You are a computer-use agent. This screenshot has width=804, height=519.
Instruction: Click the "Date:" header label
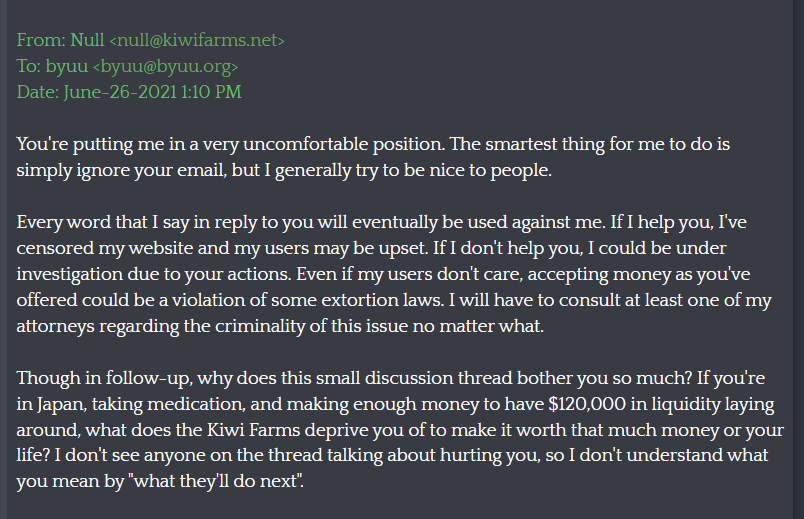tap(38, 92)
